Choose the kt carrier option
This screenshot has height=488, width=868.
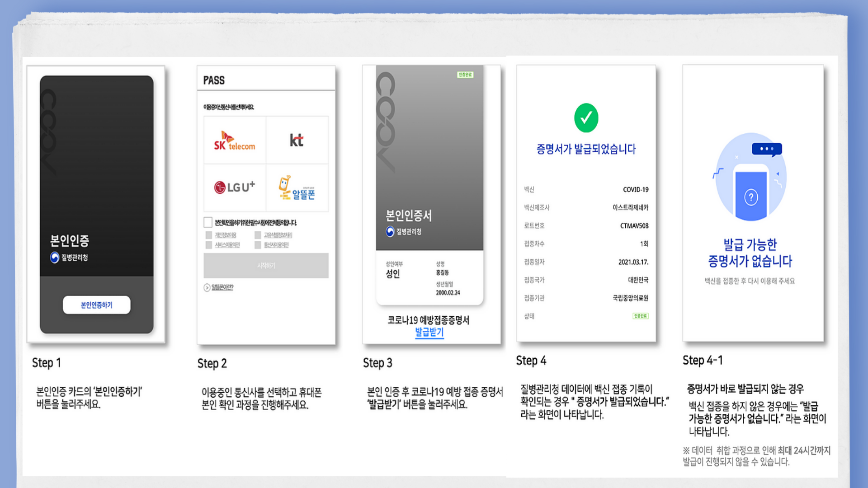297,141
